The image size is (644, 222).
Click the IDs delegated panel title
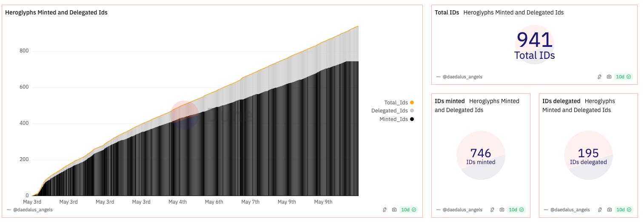pos(561,101)
